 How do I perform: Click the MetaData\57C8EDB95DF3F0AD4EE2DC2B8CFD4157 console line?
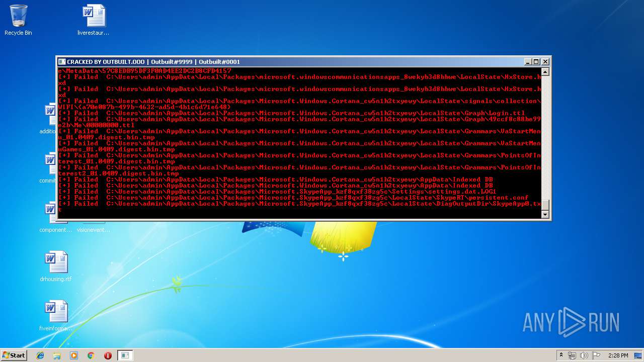pos(144,71)
